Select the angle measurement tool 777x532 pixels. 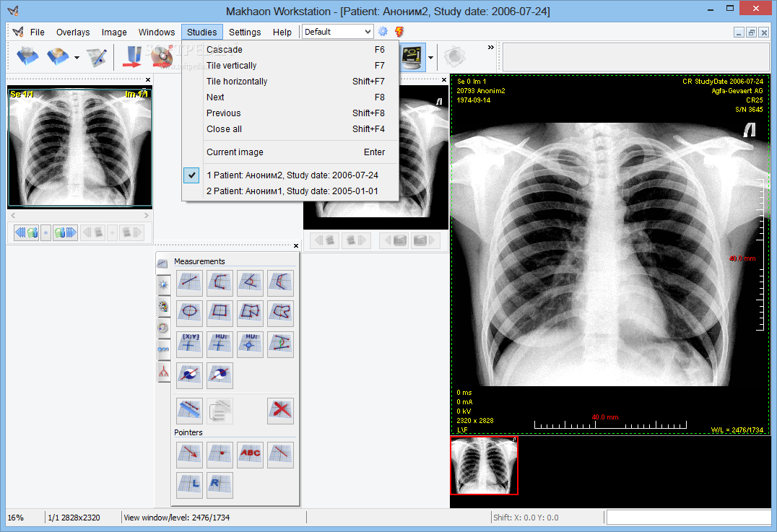point(251,283)
